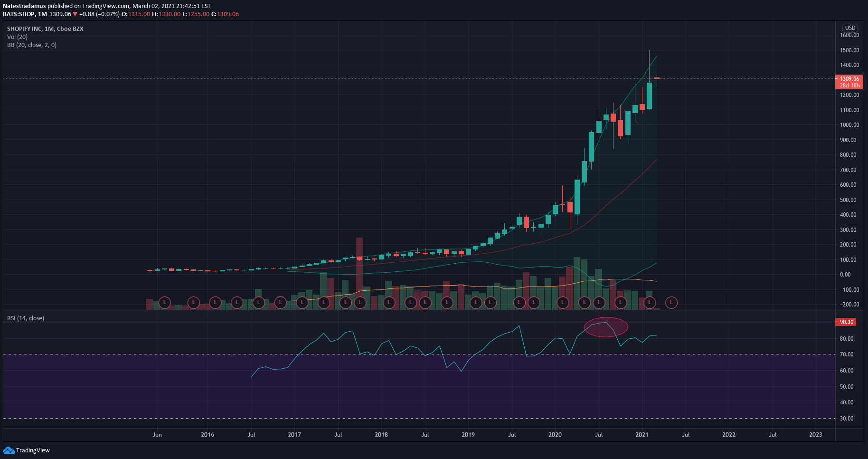Click the red 90.30 RSI level tag
The width and height of the screenshot is (868, 459).
[846, 322]
